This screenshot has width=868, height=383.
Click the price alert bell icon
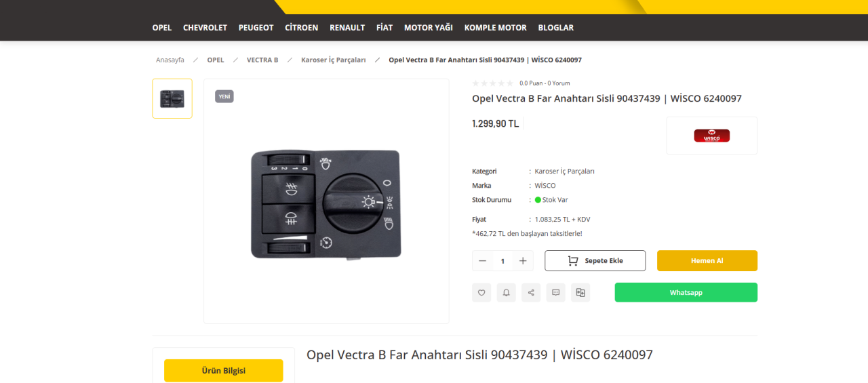506,292
